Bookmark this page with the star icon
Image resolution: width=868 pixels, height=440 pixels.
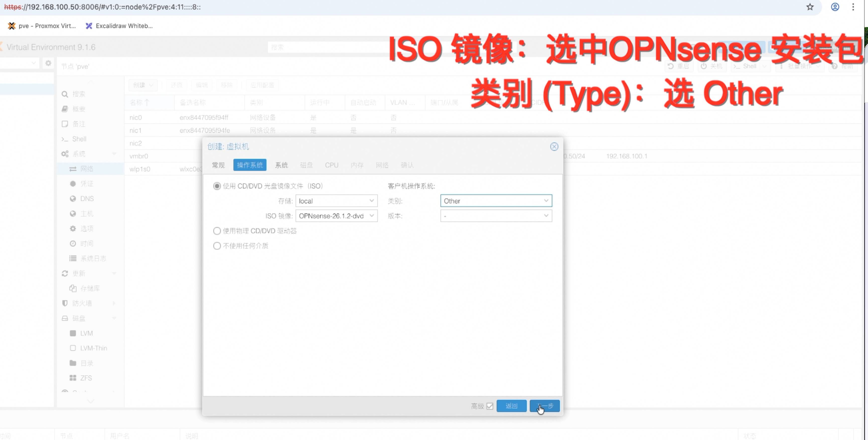(810, 7)
